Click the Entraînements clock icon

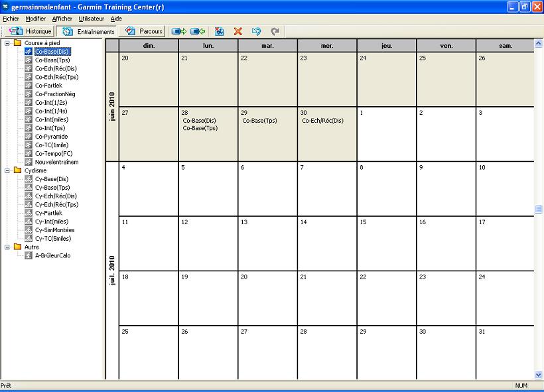pyautogui.click(x=68, y=32)
